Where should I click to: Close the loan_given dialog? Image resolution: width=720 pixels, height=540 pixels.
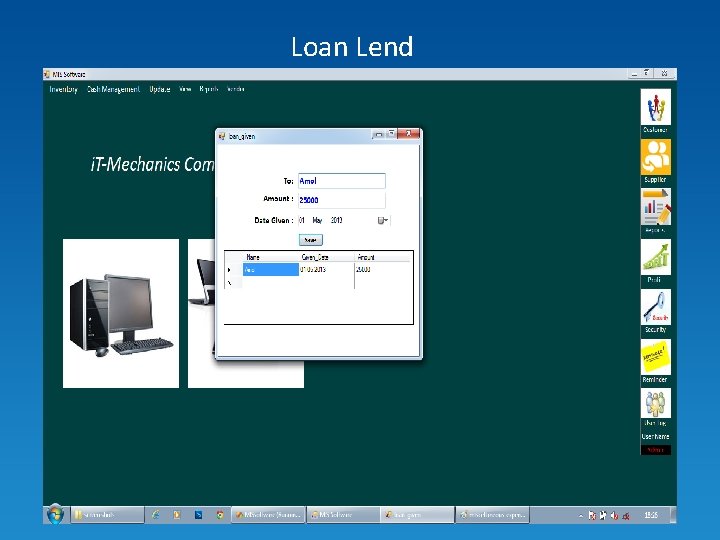(408, 134)
